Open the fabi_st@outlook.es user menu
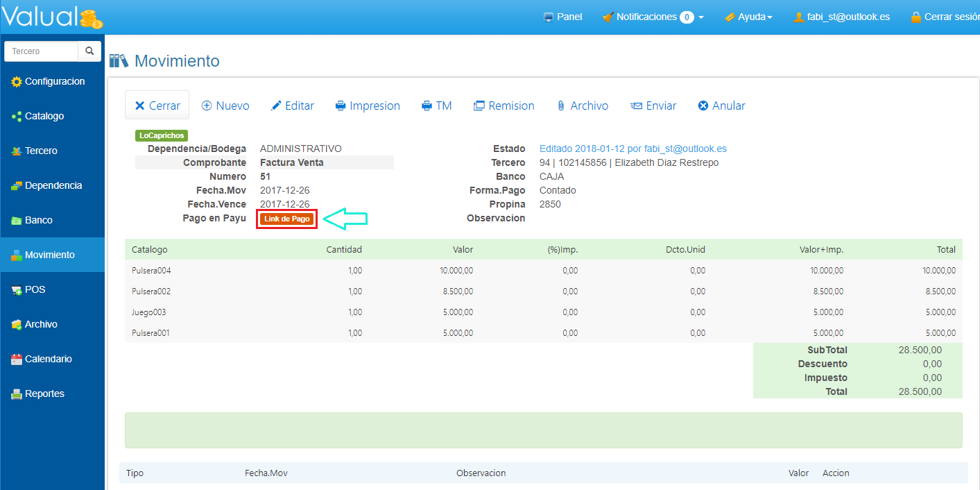 [x=841, y=17]
